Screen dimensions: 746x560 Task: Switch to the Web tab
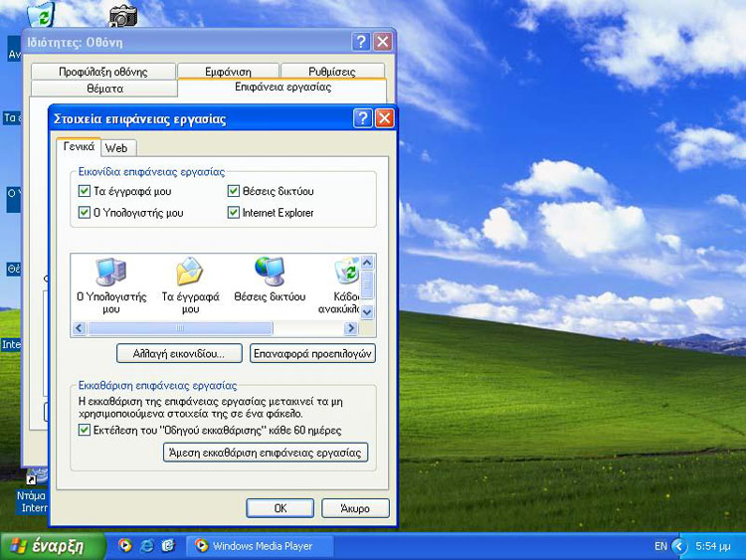pos(116,148)
